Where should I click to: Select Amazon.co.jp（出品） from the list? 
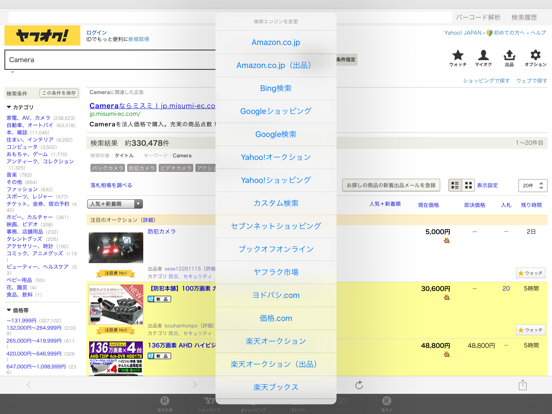coord(276,65)
